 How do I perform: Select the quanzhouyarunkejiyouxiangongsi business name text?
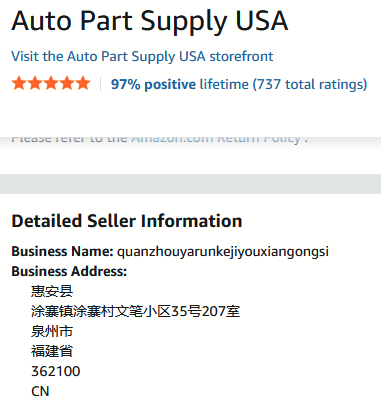pos(223,252)
